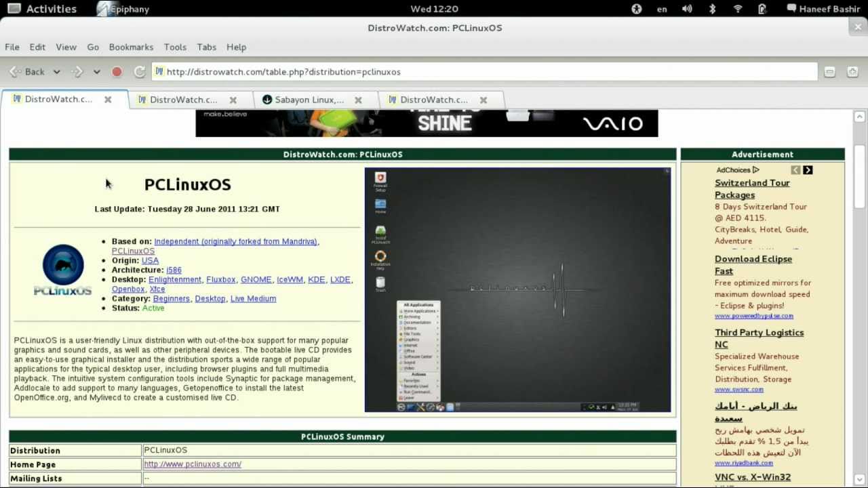Click the Live Medium category link
The width and height of the screenshot is (868, 488).
(253, 298)
